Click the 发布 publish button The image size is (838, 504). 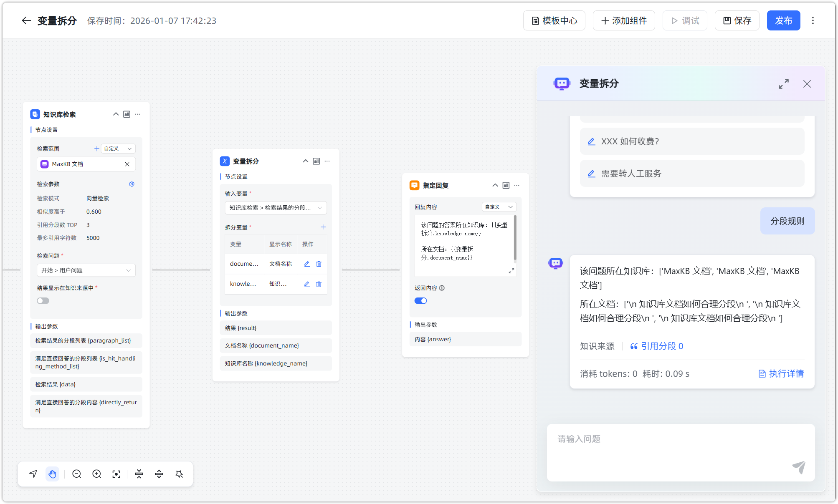click(783, 20)
